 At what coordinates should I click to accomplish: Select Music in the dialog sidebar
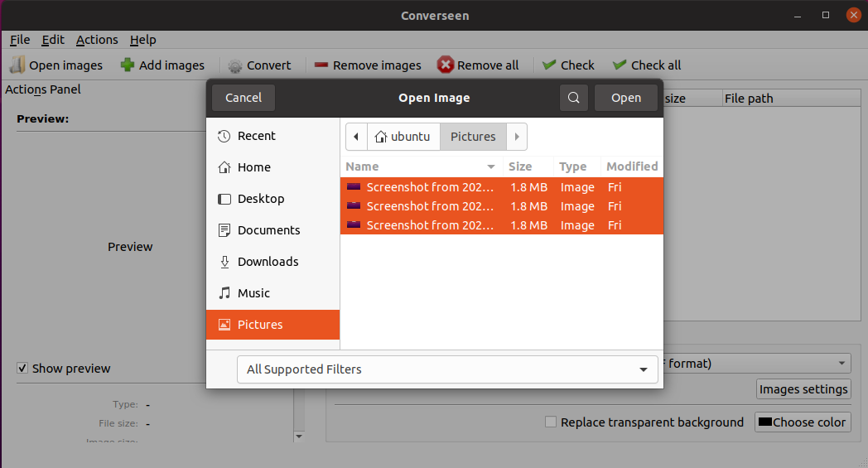pyautogui.click(x=273, y=293)
